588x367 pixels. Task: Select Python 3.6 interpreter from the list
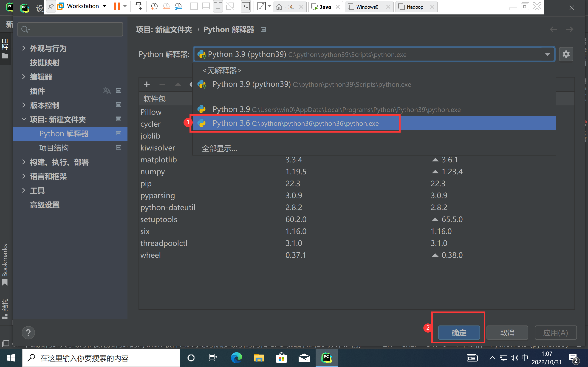pos(295,123)
